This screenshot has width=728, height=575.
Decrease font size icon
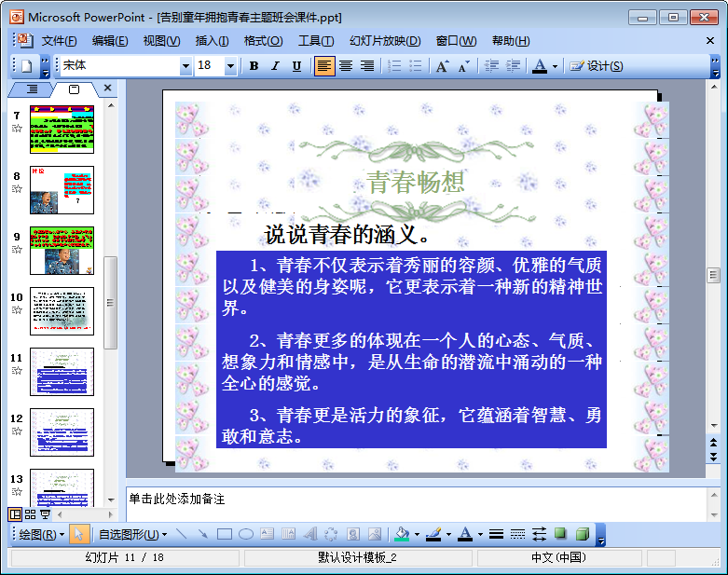coord(463,66)
